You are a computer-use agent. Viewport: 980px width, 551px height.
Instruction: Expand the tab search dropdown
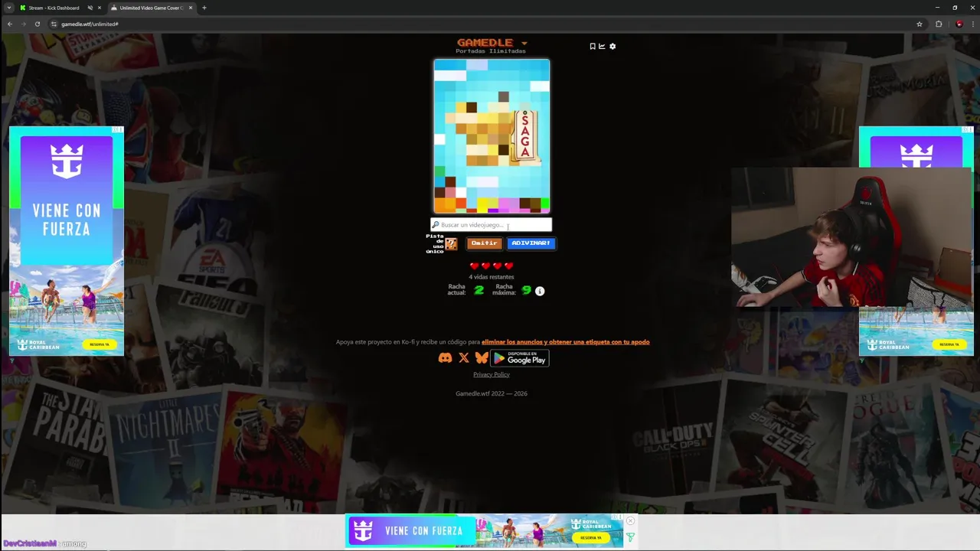coord(8,8)
